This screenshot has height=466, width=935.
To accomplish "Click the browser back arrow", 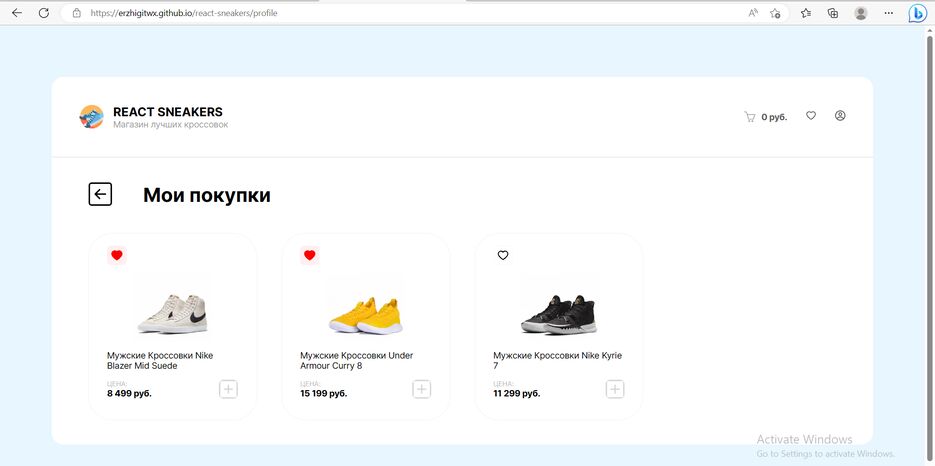I will [x=17, y=13].
